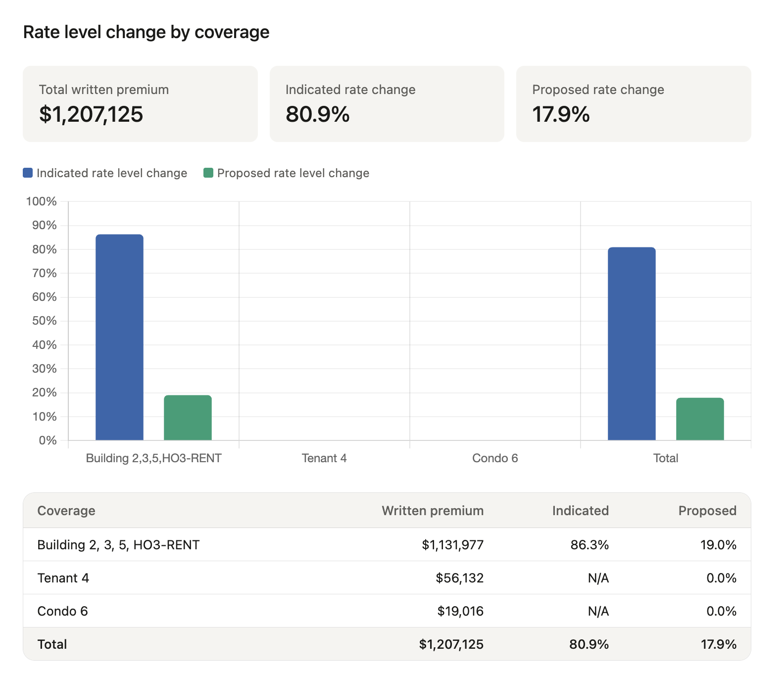784x674 pixels.
Task: Toggle the Indicated rate level change series label
Action: [x=112, y=173]
